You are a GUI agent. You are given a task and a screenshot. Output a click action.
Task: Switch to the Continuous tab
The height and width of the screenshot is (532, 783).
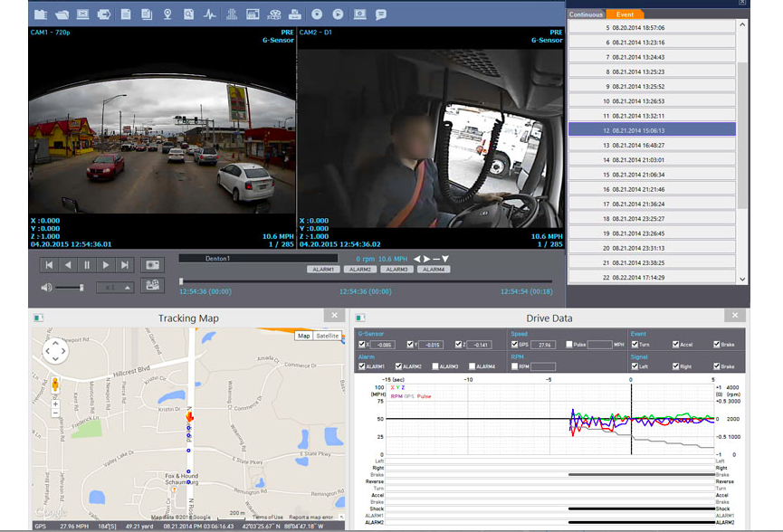point(587,14)
